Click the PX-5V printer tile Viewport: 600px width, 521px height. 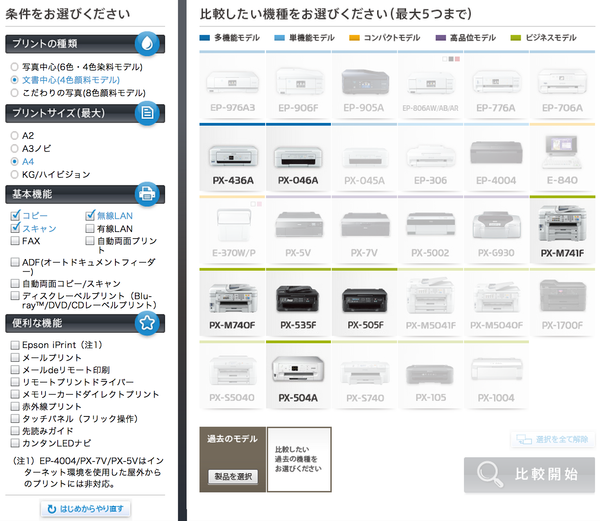(298, 230)
